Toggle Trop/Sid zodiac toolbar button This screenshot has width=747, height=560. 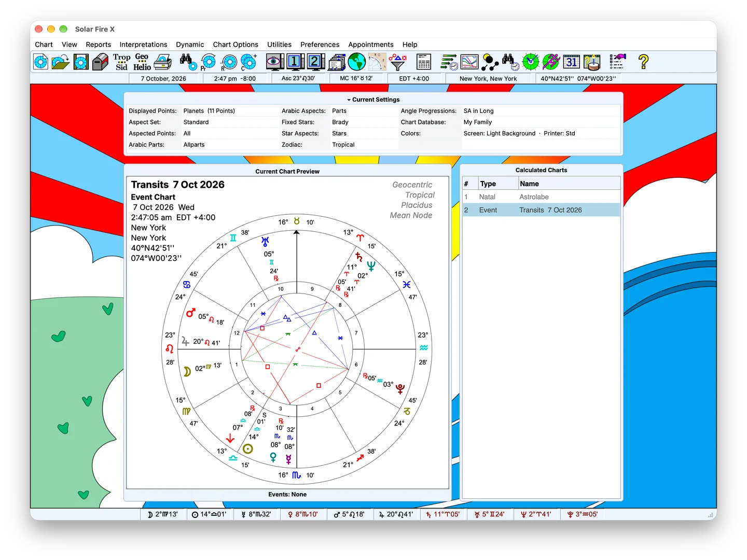pos(122,62)
